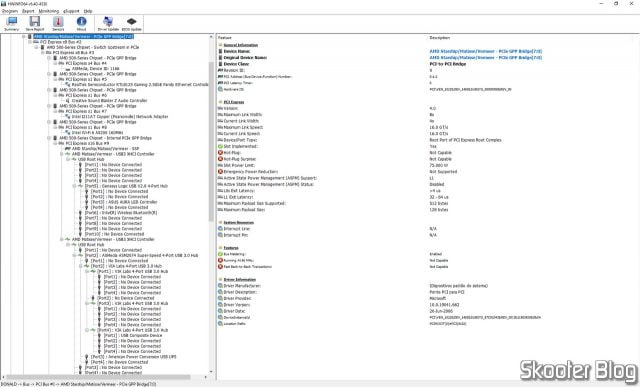Screen dimensions: 640x387
Task: Select the AMD Starship/Matisse/Vermeer PSP entry
Action: click(105, 149)
